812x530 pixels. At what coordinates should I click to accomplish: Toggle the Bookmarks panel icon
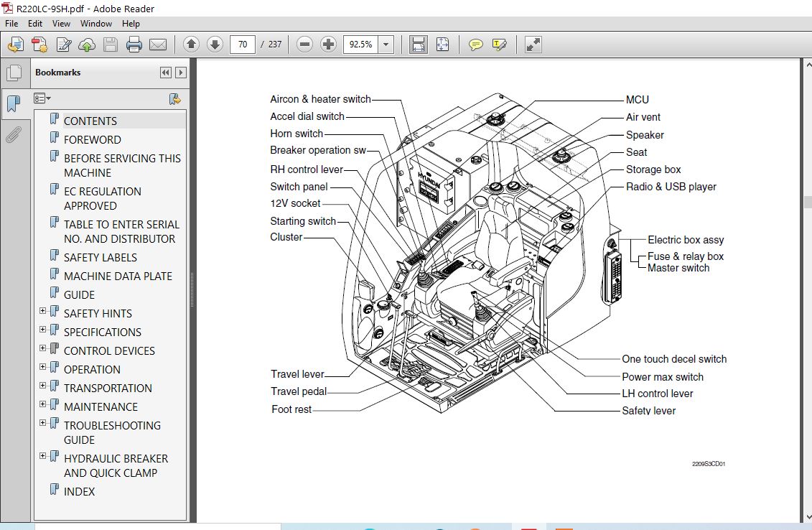pos(14,103)
